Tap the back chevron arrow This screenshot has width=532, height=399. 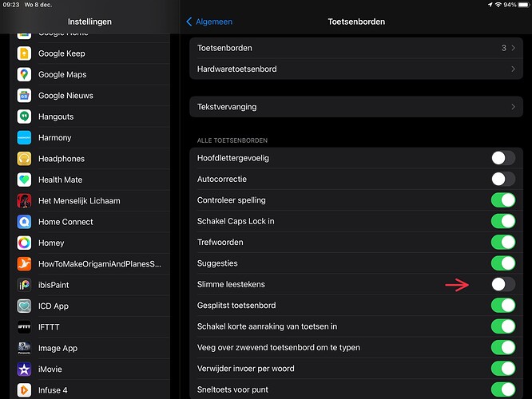click(x=189, y=22)
